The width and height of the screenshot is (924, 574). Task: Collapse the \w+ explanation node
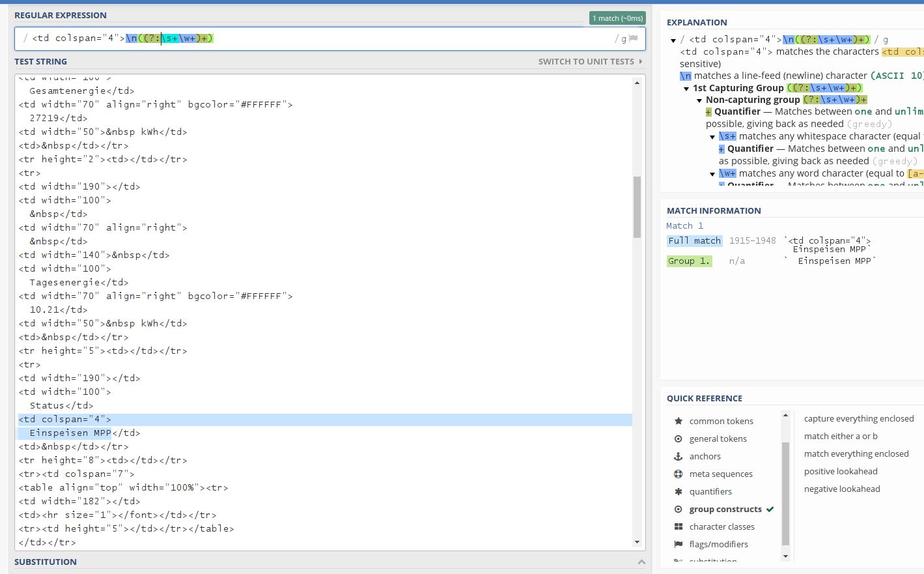coord(712,174)
